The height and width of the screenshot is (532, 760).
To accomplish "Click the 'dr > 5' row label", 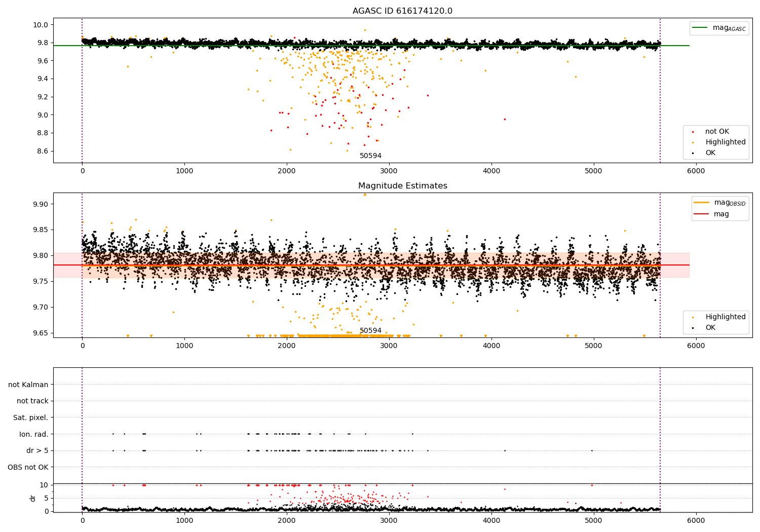I will (x=37, y=450).
